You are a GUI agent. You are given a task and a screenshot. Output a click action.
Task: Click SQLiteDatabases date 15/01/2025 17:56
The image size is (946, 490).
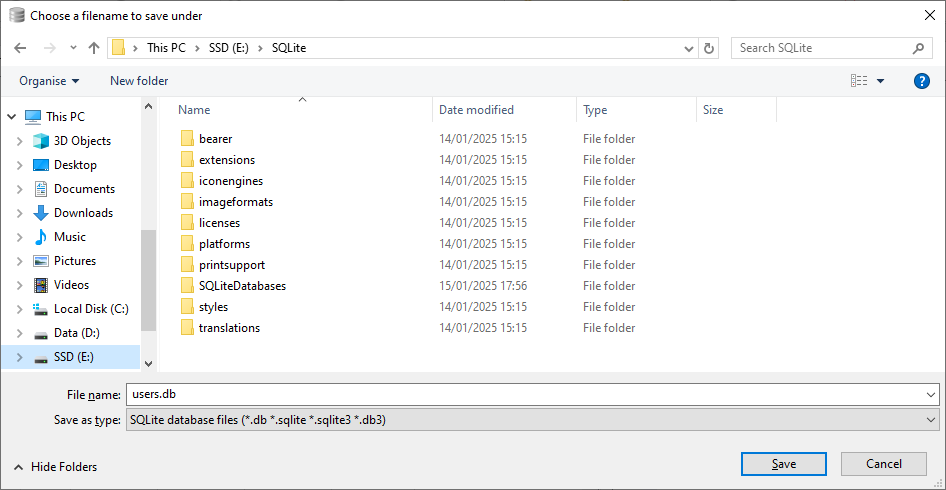483,286
